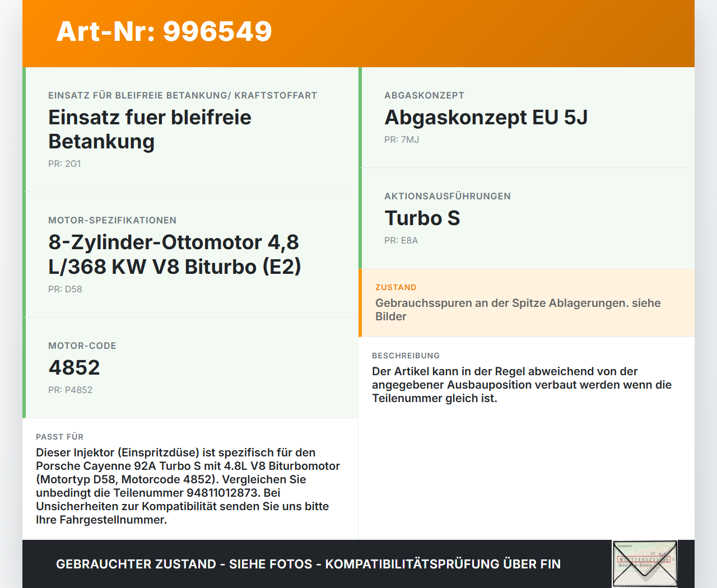Viewport: 717px width, 588px height.
Task: Click the 'Art-Nr: 996549' heading
Action: coord(164,31)
